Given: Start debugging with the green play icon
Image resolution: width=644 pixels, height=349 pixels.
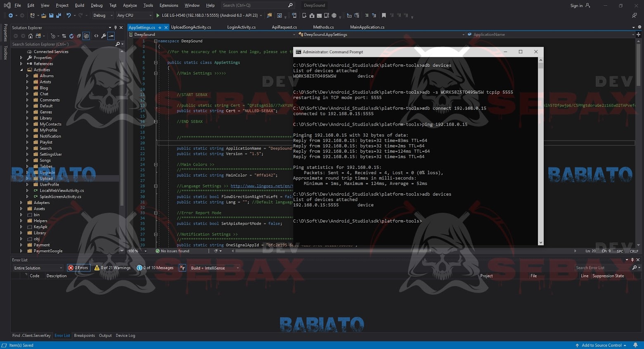Looking at the screenshot, I should (x=158, y=15).
